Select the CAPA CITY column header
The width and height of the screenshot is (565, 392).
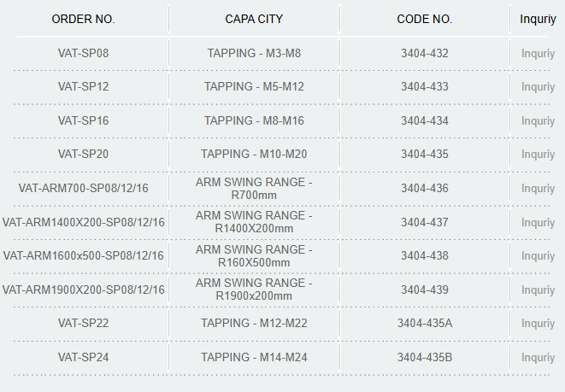pyautogui.click(x=254, y=19)
